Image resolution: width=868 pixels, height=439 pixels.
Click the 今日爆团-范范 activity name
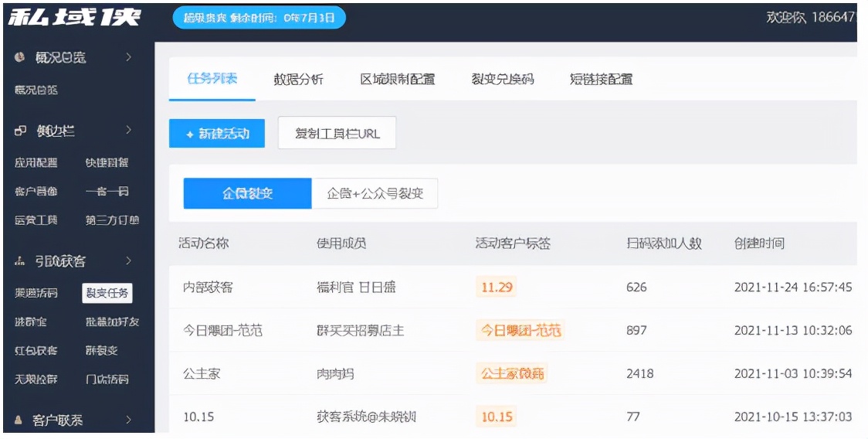point(222,331)
